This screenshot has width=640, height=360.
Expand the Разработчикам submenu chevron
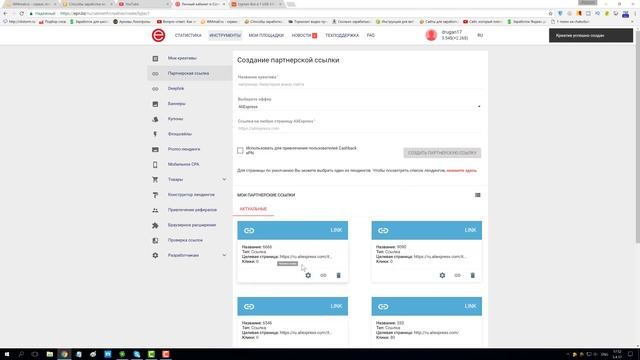pos(224,256)
